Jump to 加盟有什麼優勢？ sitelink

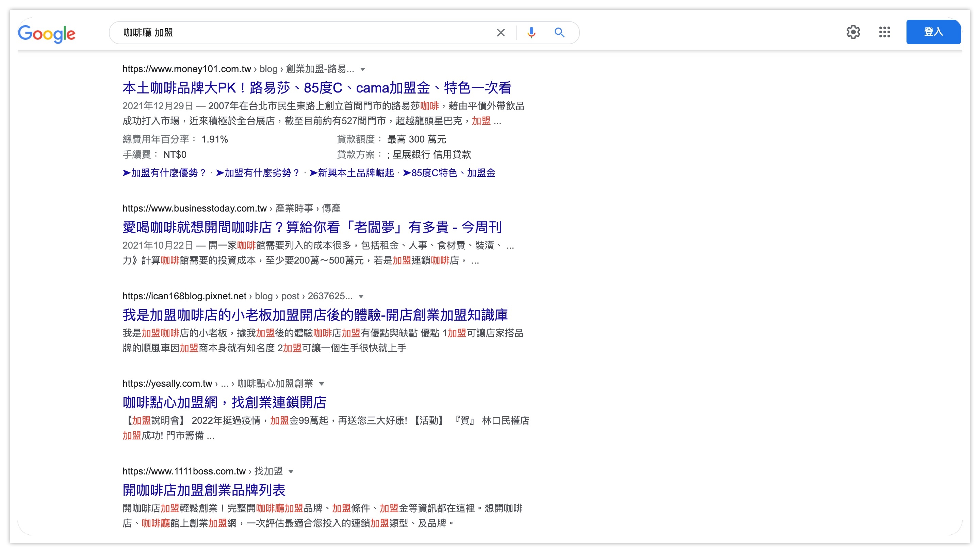164,173
